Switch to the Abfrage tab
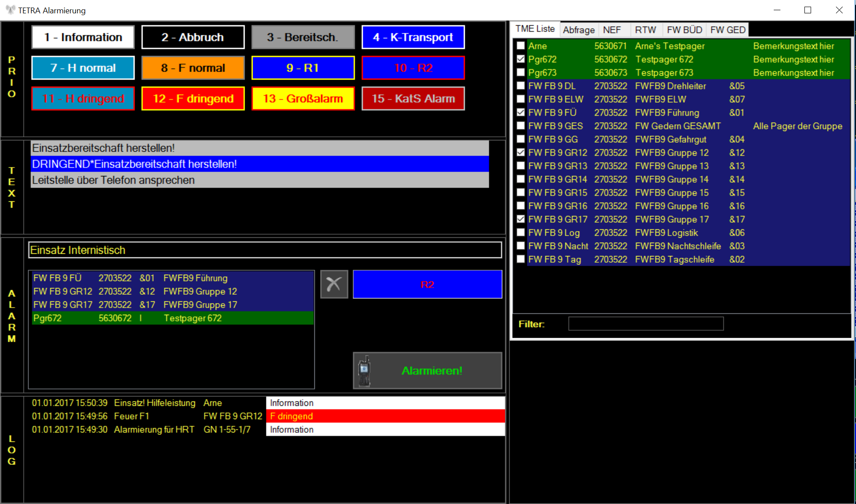The image size is (856, 504). (579, 30)
